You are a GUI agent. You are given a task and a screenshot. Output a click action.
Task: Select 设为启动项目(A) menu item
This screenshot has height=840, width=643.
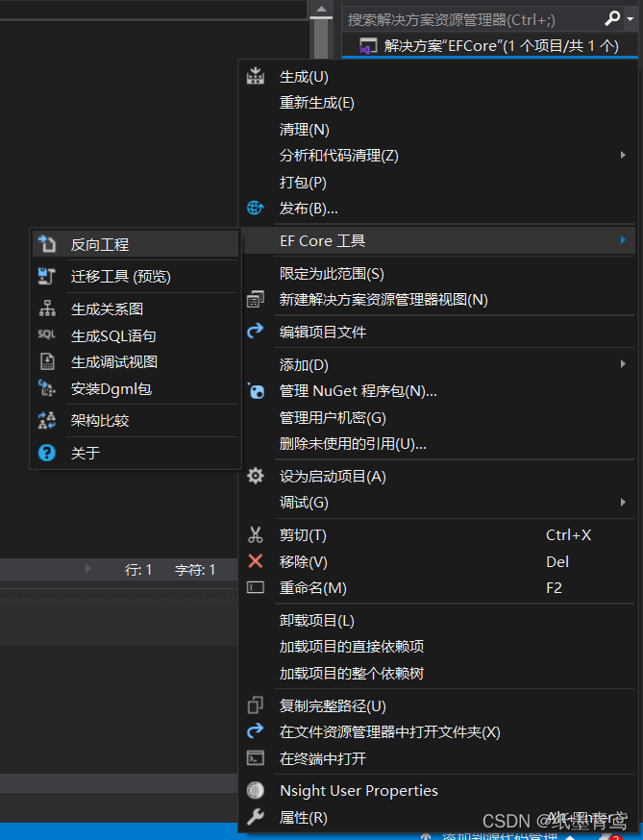(x=333, y=477)
